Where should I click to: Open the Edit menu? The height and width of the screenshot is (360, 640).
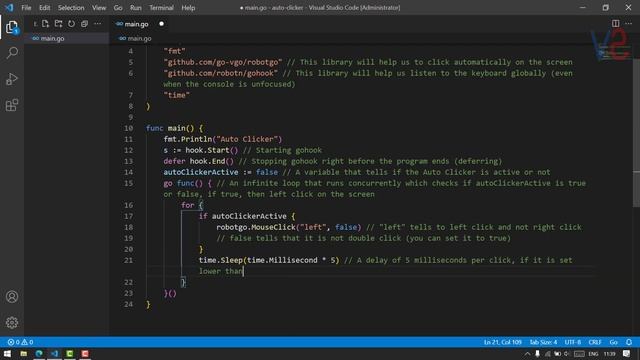(x=44, y=8)
